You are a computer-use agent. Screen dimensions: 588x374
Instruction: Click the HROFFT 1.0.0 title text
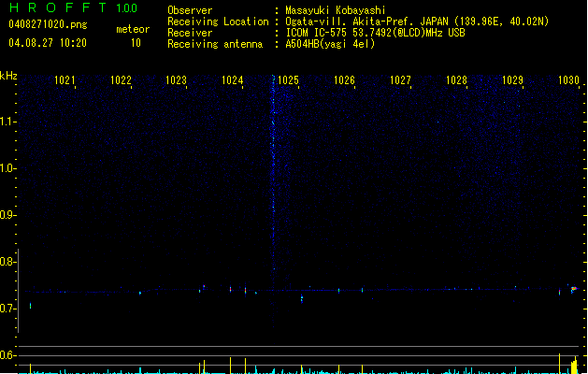73,7
